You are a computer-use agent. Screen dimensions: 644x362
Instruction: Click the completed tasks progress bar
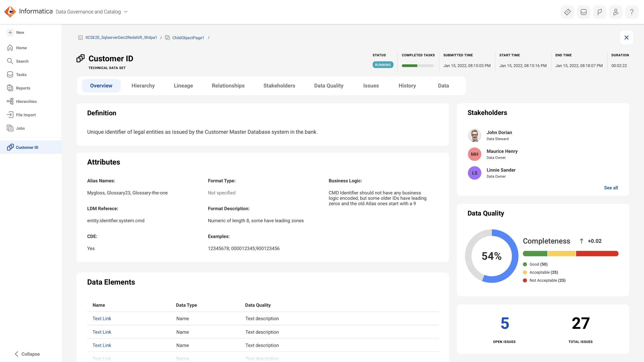(x=418, y=66)
